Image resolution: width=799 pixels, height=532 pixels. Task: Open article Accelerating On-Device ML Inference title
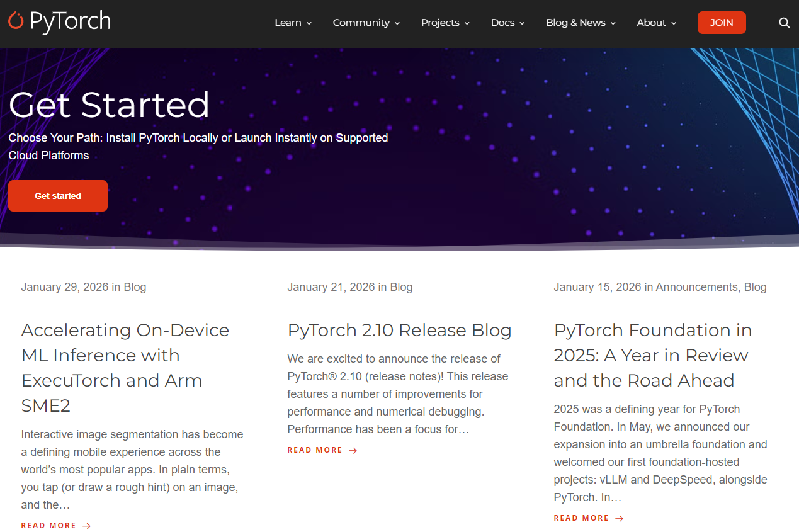125,368
